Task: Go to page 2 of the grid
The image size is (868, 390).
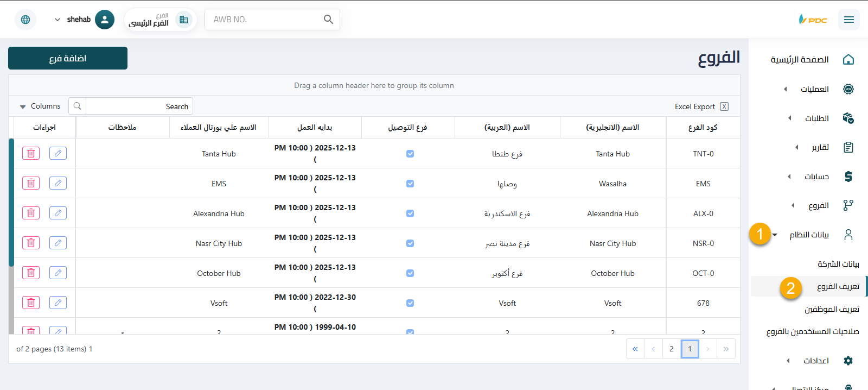Action: (672, 349)
